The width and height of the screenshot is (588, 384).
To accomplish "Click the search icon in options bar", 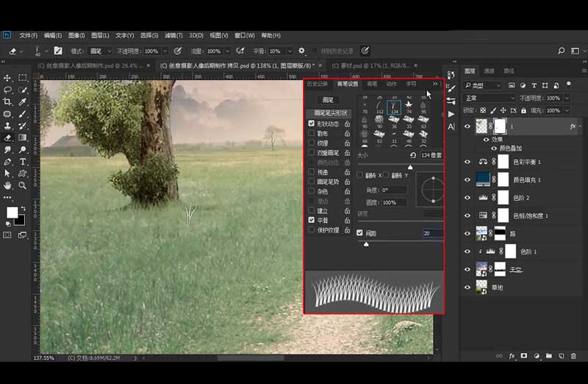I will 561,51.
